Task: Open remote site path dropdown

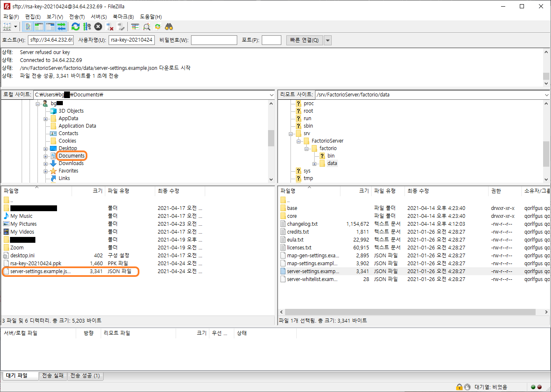Action: [x=546, y=95]
